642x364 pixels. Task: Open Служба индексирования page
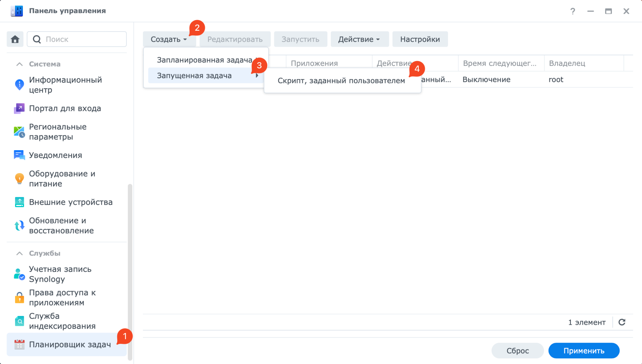coord(62,321)
